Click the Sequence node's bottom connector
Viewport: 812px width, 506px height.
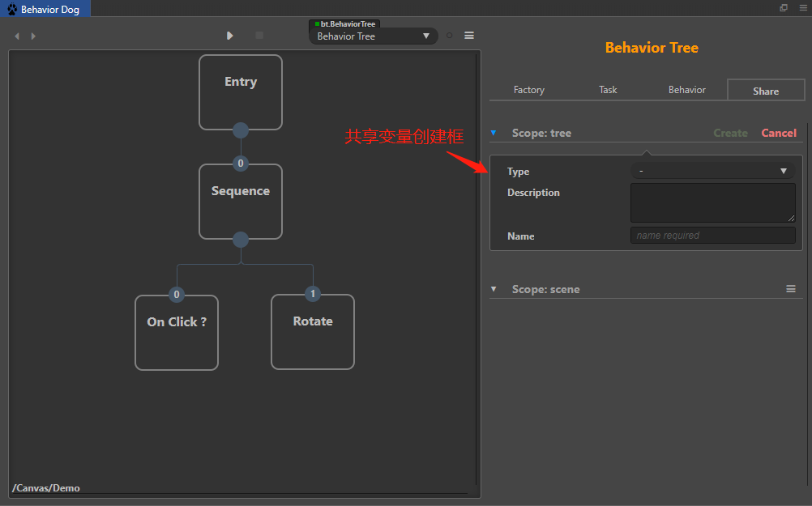241,240
